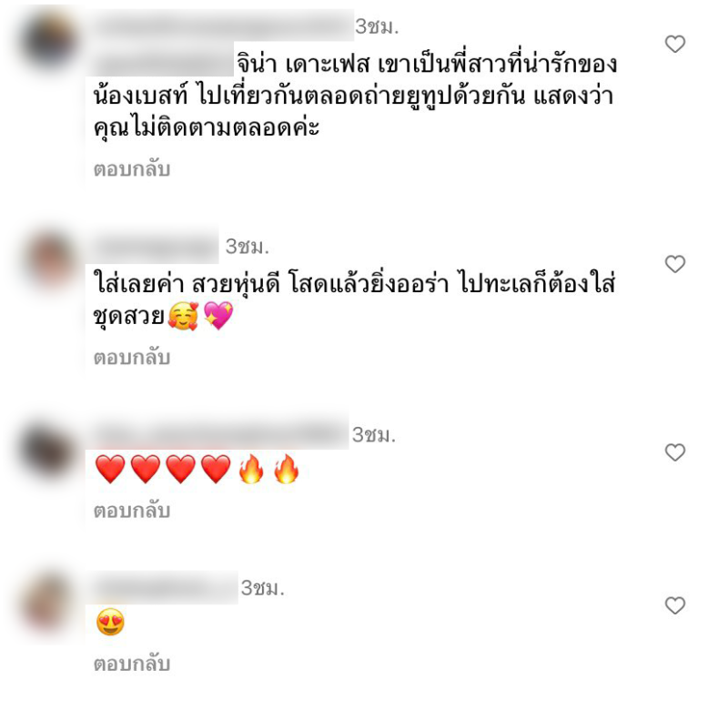728x720 pixels.
Task: Like the comment with red hearts and fire emojis
Action: 675,452
